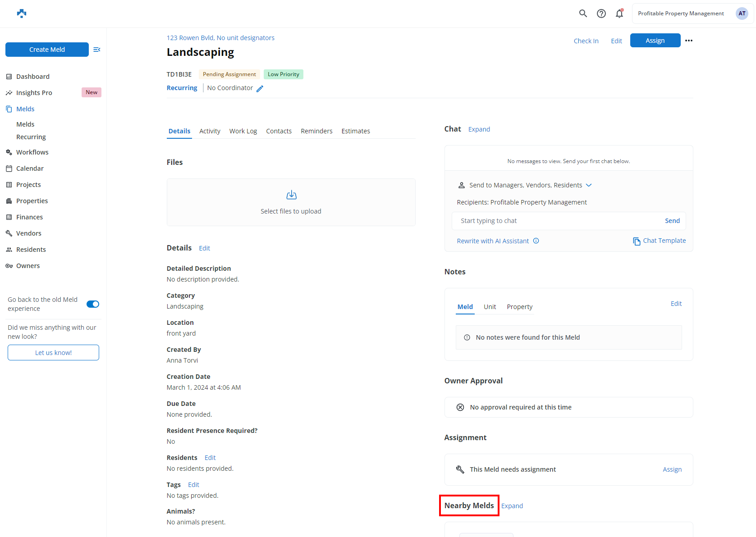Viewport: 756px width, 537px height.
Task: Expand the Nearby Melds section
Action: point(512,506)
